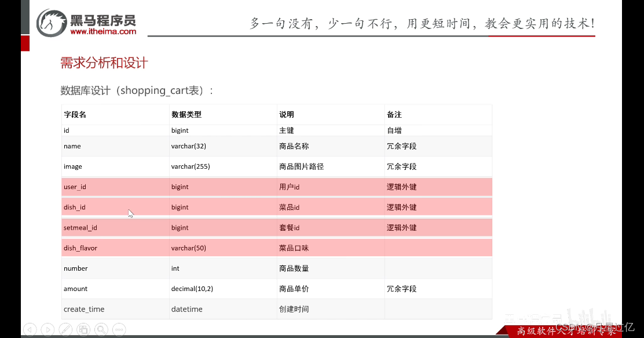
Task: Select the 菜品口味 description cell
Action: pyautogui.click(x=331, y=248)
